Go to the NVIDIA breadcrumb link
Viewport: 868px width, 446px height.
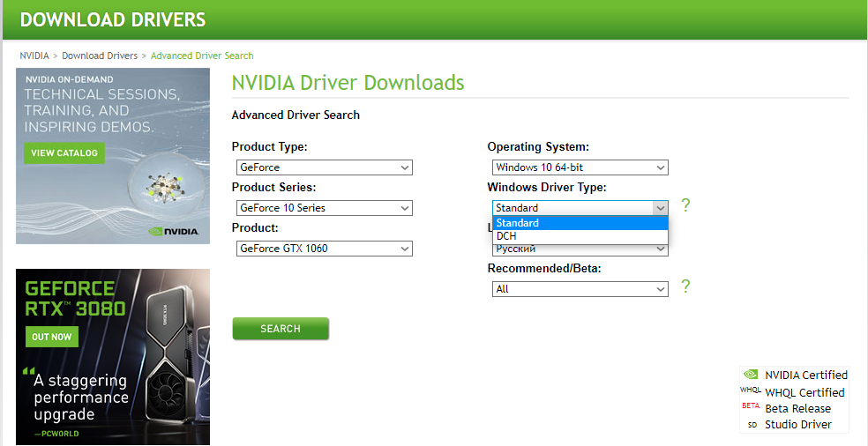click(34, 56)
